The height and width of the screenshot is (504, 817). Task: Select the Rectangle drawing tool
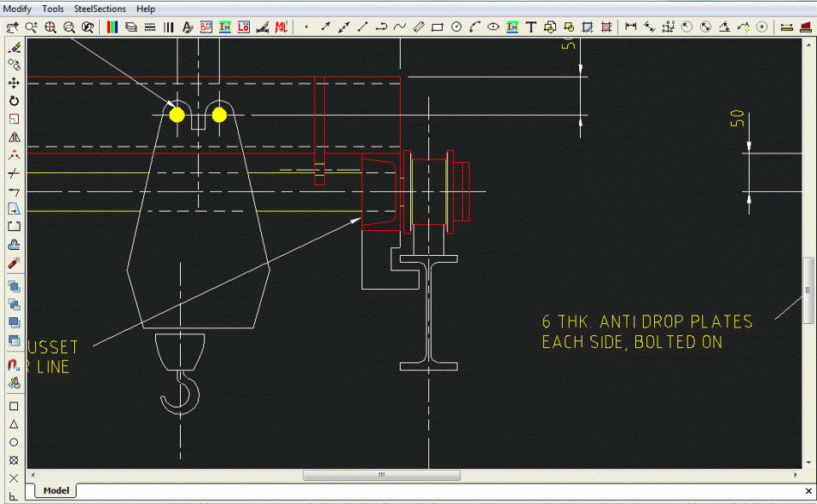tap(437, 27)
